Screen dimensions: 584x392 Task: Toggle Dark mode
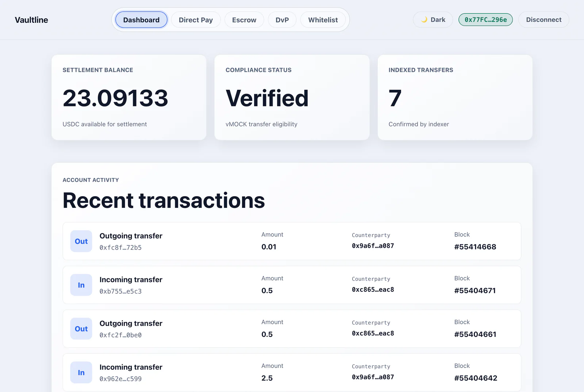pos(433,20)
